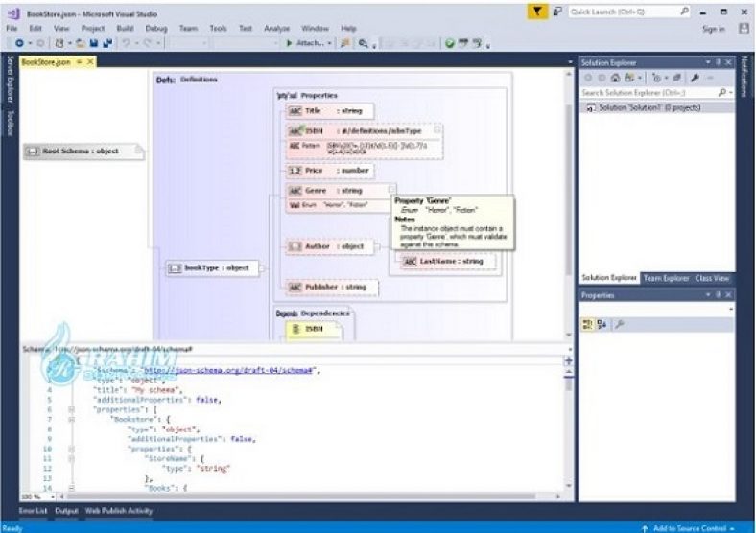756x533 pixels.
Task: Click the Home icon in Solution Explorer
Action: pyautogui.click(x=615, y=78)
